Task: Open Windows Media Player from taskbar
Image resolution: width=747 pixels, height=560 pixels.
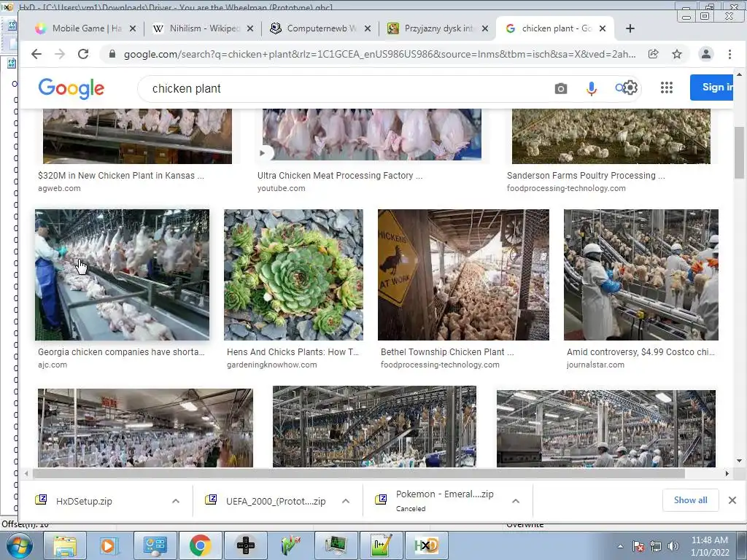Action: [x=109, y=545]
